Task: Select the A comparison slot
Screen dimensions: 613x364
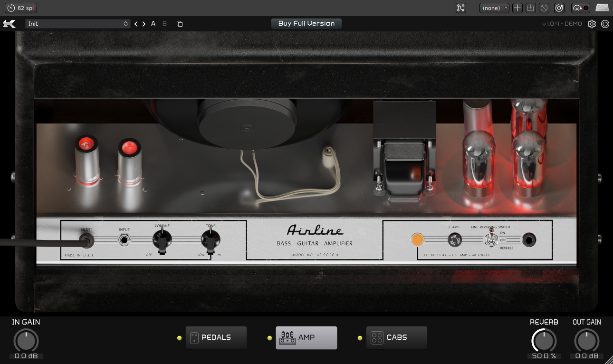Action: tap(153, 24)
